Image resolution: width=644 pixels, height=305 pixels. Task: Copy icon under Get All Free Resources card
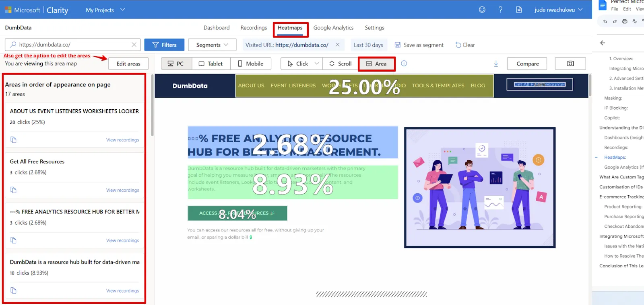[x=13, y=190]
